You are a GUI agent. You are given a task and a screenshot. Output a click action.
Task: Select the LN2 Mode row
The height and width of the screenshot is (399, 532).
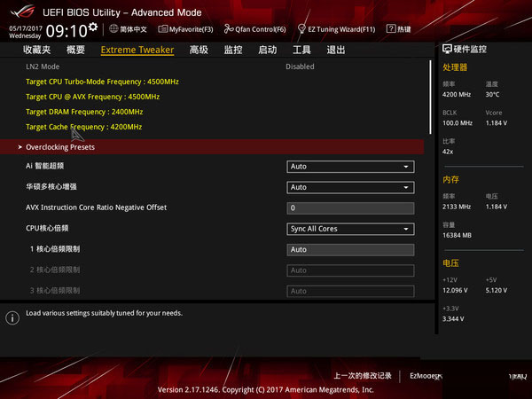(x=212, y=66)
